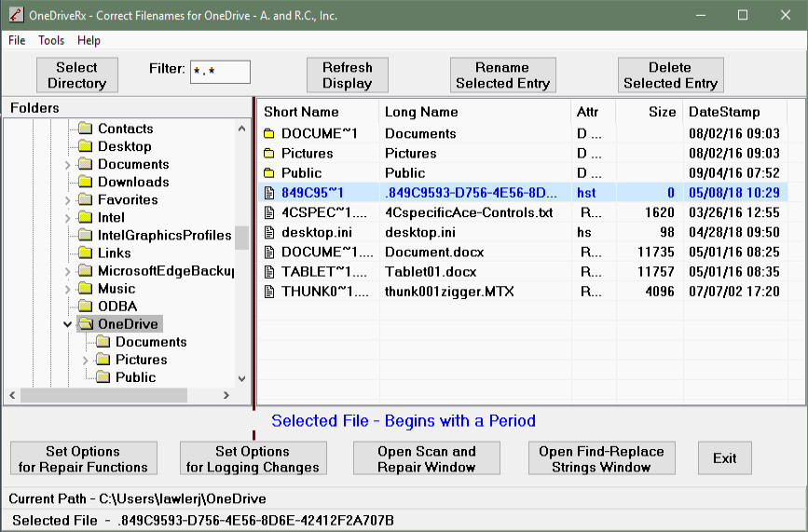Click file icon of THUNK0~1 row

[x=269, y=292]
